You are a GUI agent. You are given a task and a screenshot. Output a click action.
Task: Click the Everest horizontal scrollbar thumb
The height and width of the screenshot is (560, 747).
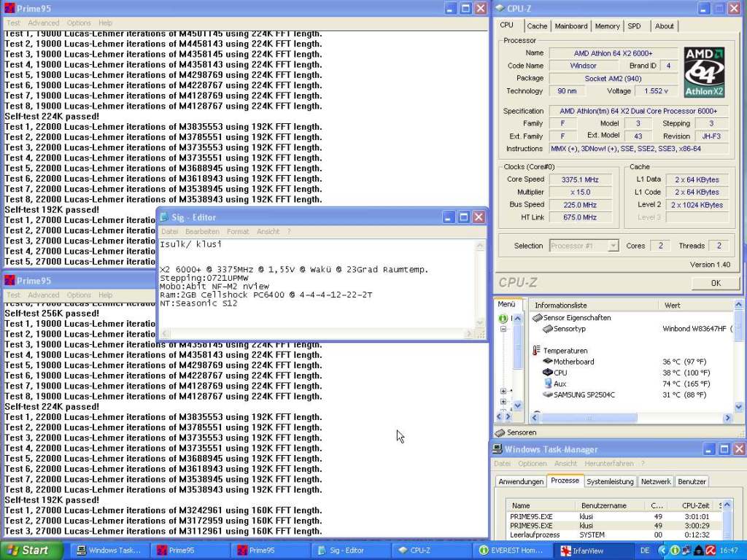pos(589,418)
